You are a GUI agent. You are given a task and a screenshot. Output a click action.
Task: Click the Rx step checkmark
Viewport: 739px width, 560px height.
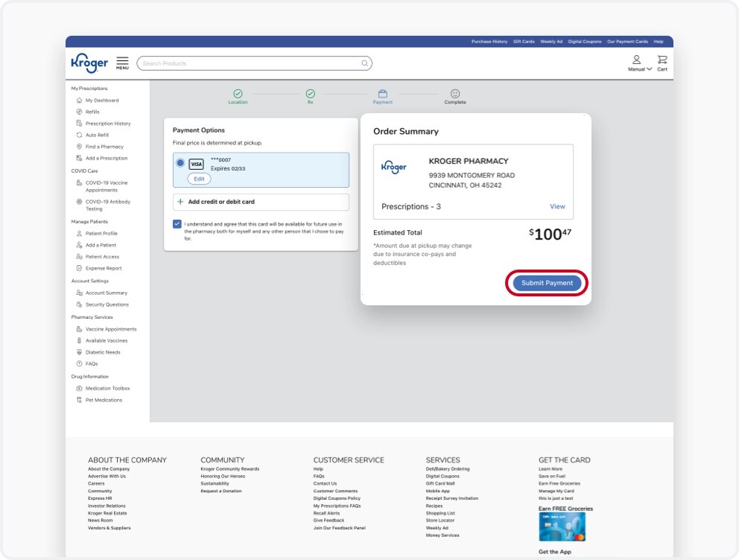[310, 94]
